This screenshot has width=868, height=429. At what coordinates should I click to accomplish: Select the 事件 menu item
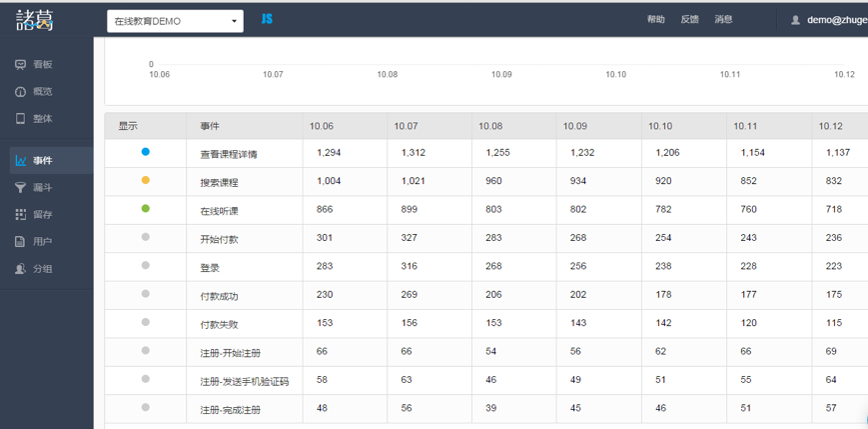(x=52, y=161)
